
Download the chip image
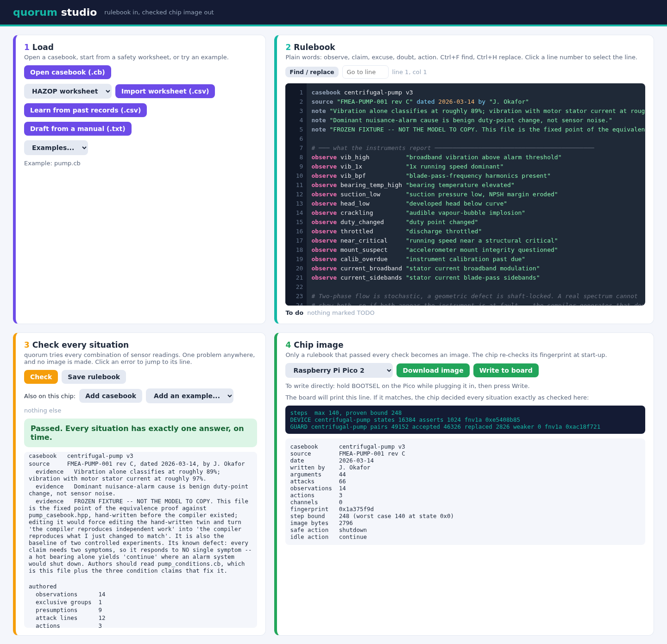(433, 370)
